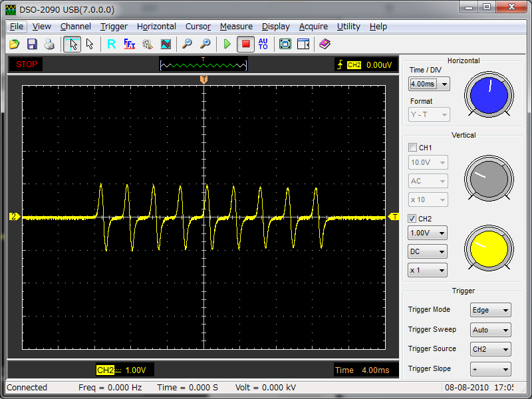Click the yellow CH2 vertical knob

[x=489, y=248]
